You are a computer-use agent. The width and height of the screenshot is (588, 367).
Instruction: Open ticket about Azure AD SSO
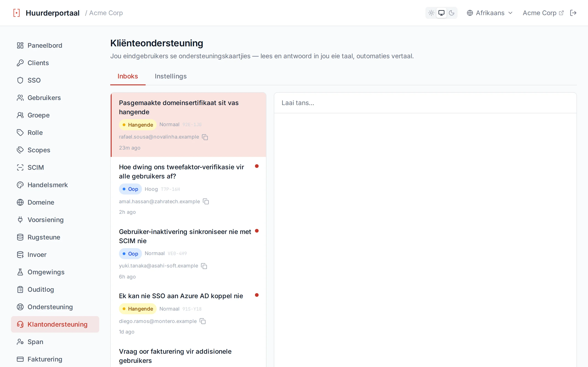[x=188, y=313]
